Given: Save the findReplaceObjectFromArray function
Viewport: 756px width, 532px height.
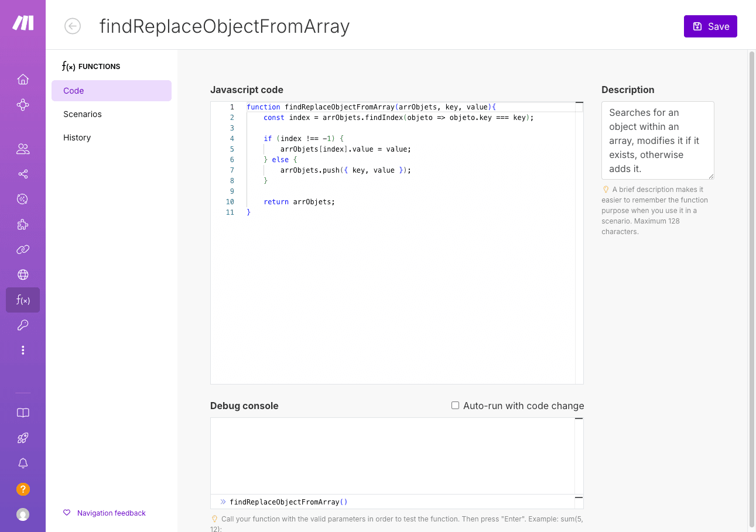Looking at the screenshot, I should [710, 26].
